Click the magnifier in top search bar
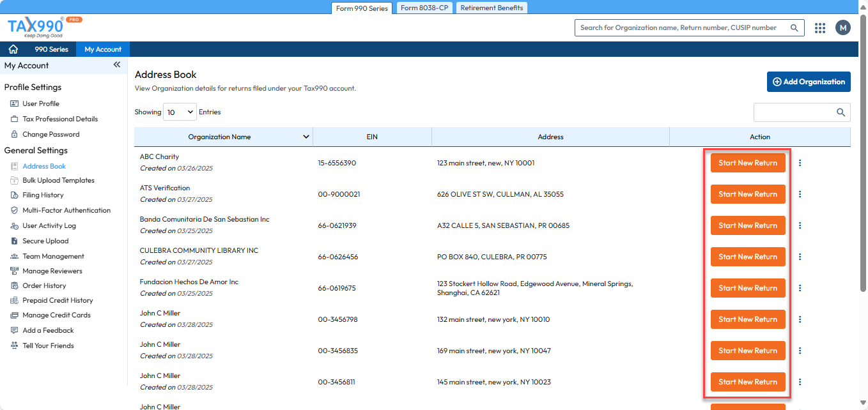The image size is (868, 410). click(x=794, y=27)
